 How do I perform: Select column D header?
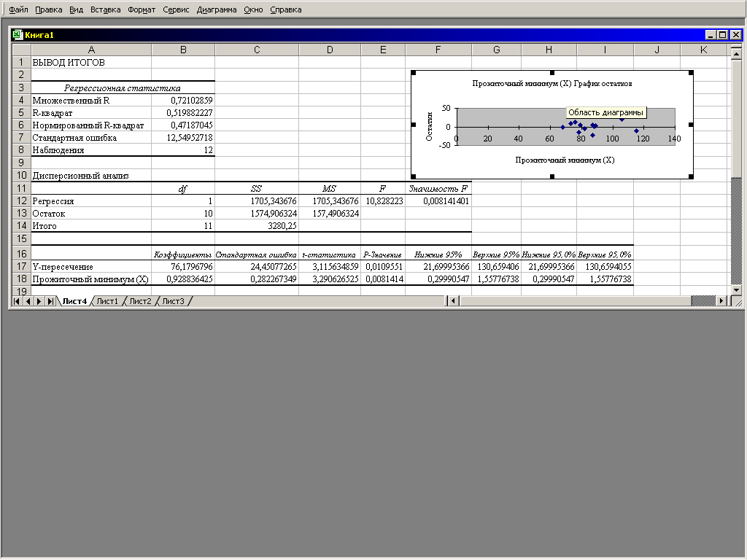click(x=330, y=50)
